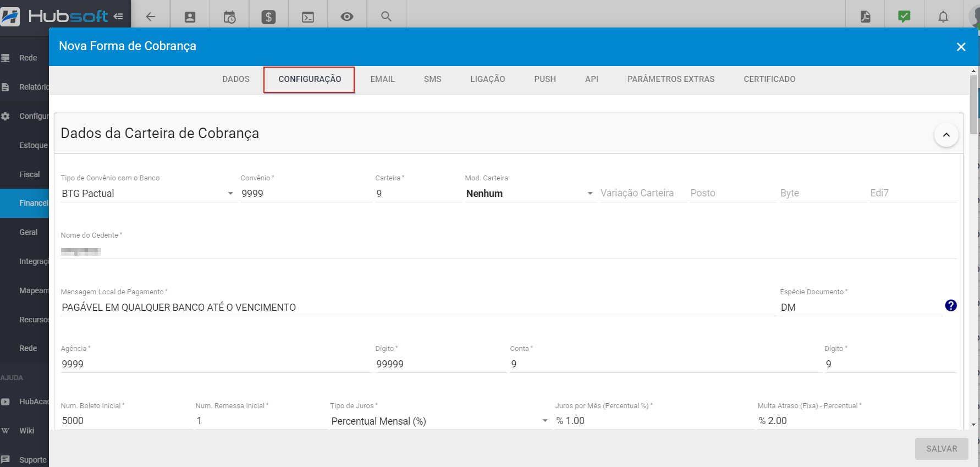
Task: Click the SALVAR button
Action: tap(942, 449)
